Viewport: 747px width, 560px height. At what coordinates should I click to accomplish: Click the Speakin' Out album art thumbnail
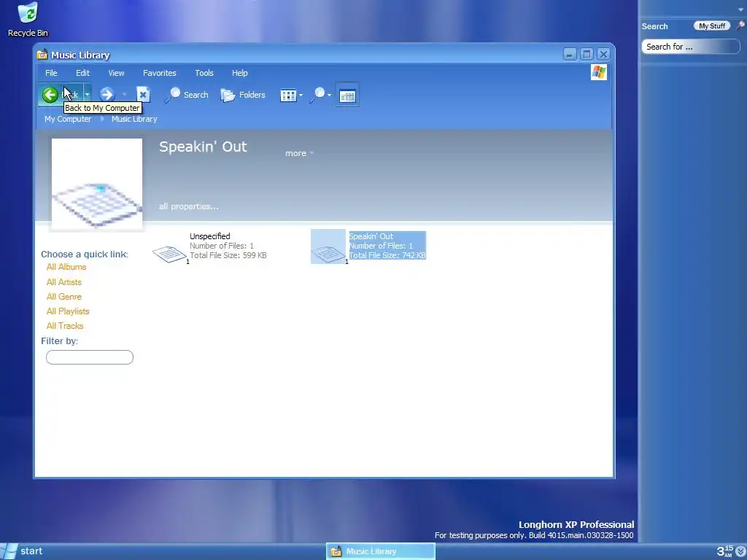point(97,184)
